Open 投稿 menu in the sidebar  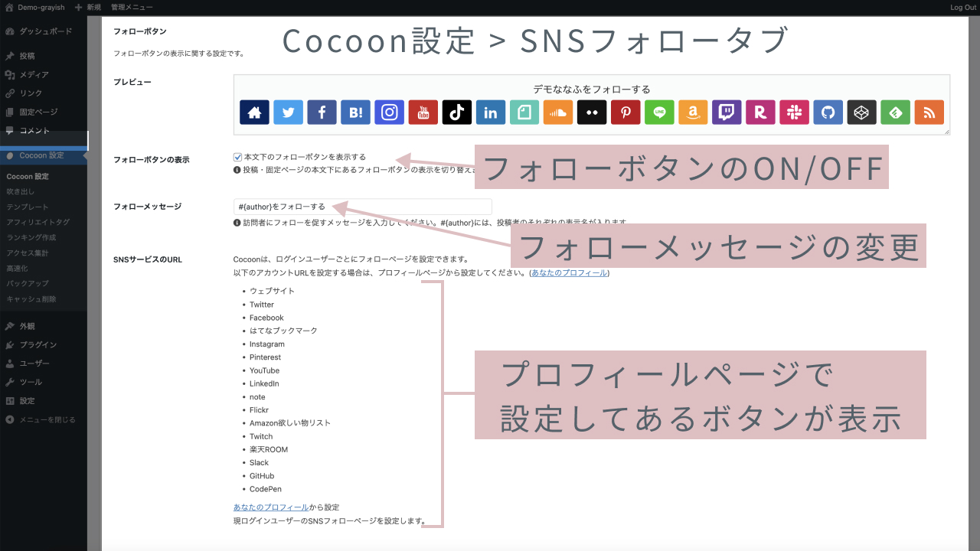44,57
